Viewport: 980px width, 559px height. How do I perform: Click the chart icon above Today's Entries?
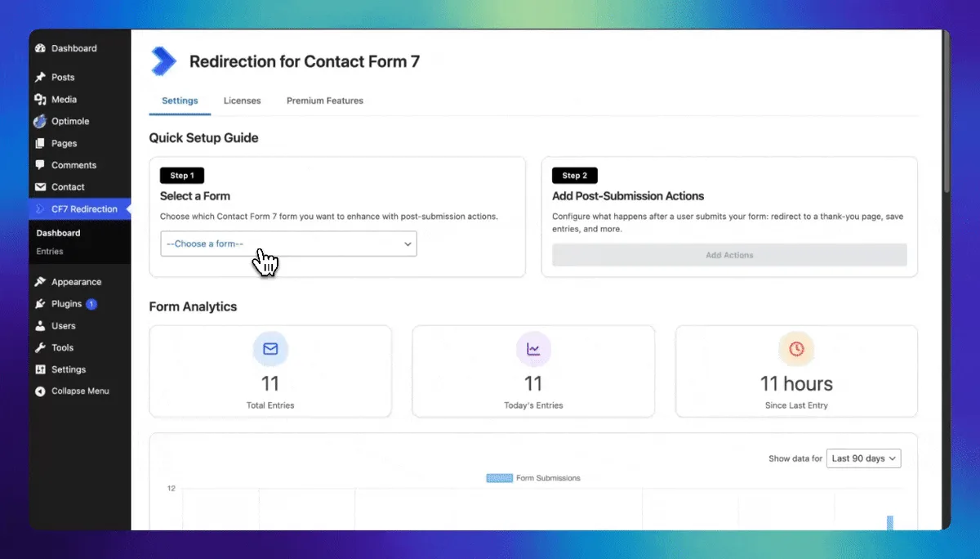(x=533, y=349)
